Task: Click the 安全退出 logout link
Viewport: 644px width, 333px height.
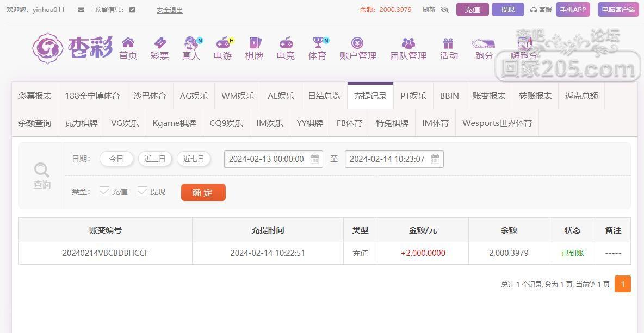Action: (169, 10)
